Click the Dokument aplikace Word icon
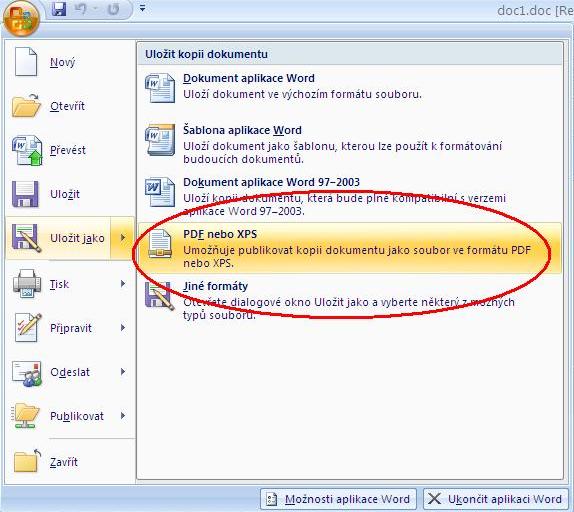 coord(160,88)
